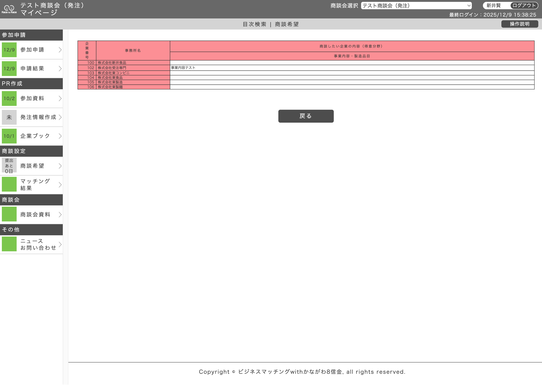Expand 申請結果 via its chevron arrow
542x392 pixels.
[x=60, y=69]
